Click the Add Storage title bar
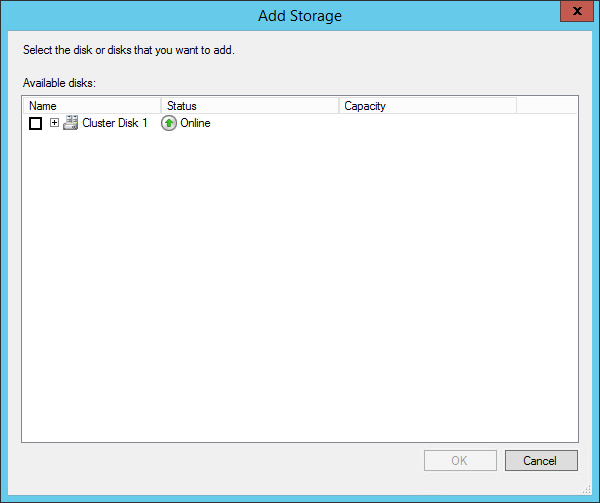Screen dimensions: 600x503 pos(300,13)
